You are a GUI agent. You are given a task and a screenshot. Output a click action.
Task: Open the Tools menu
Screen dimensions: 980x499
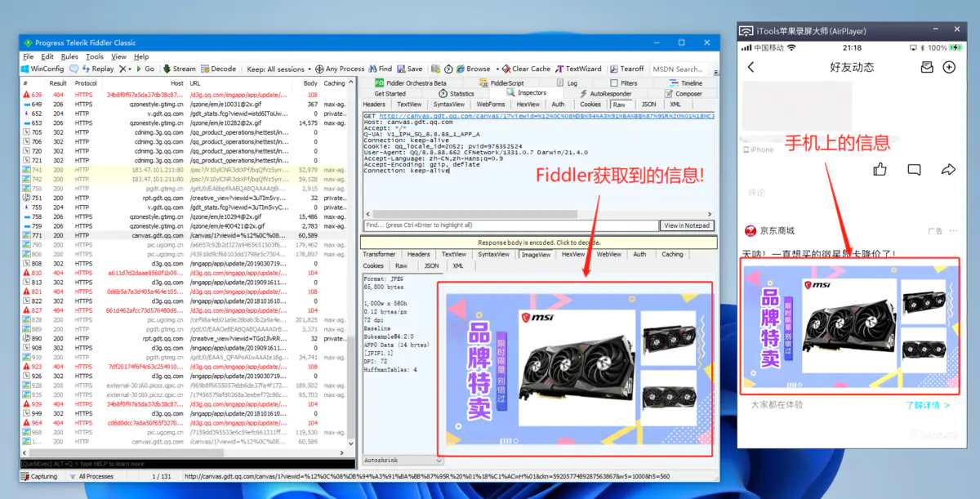point(95,57)
